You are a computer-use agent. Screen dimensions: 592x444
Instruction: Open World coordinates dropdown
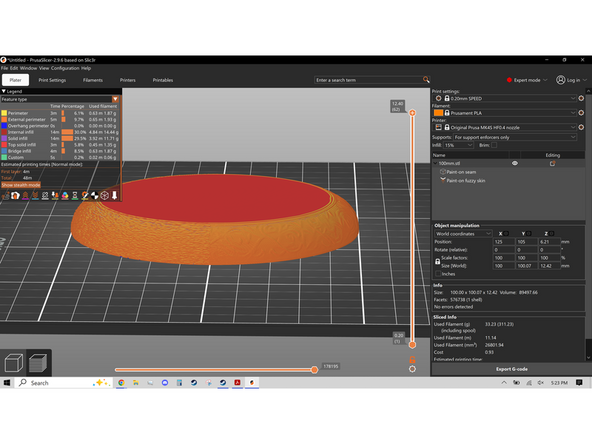[x=463, y=234]
